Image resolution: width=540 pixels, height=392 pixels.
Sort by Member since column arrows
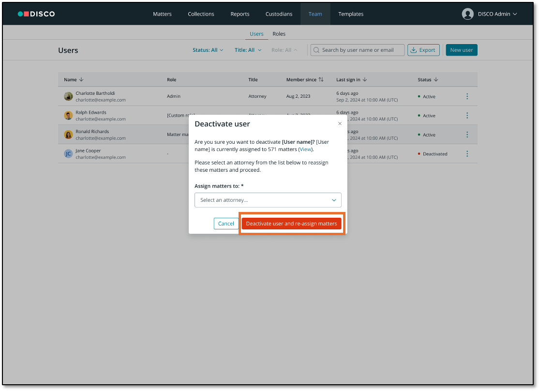coord(321,80)
